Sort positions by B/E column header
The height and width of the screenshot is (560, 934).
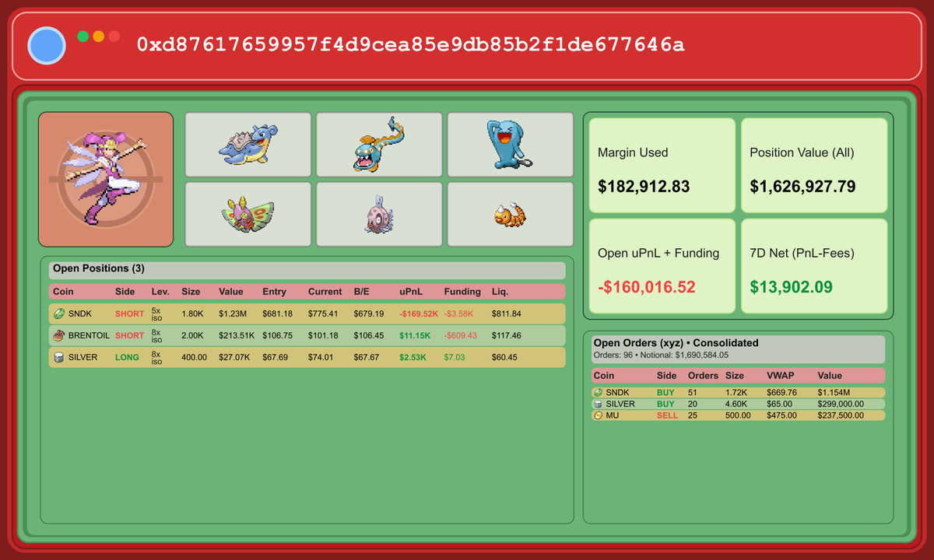362,292
